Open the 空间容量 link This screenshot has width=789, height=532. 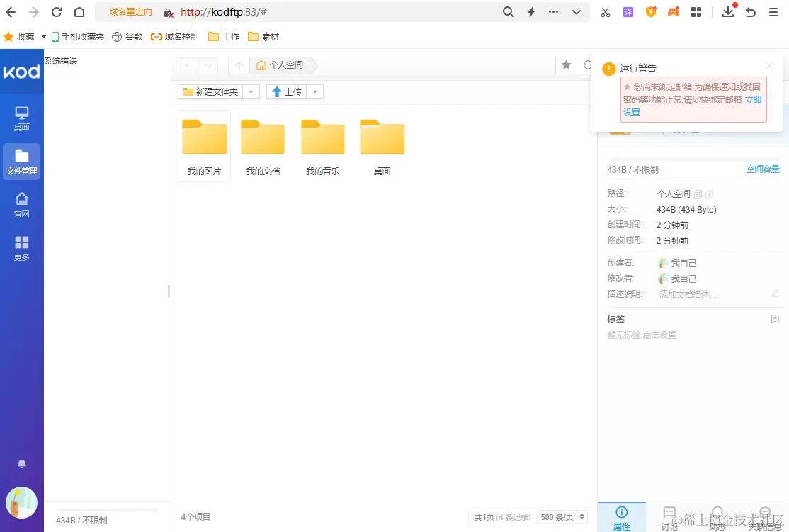click(763, 169)
